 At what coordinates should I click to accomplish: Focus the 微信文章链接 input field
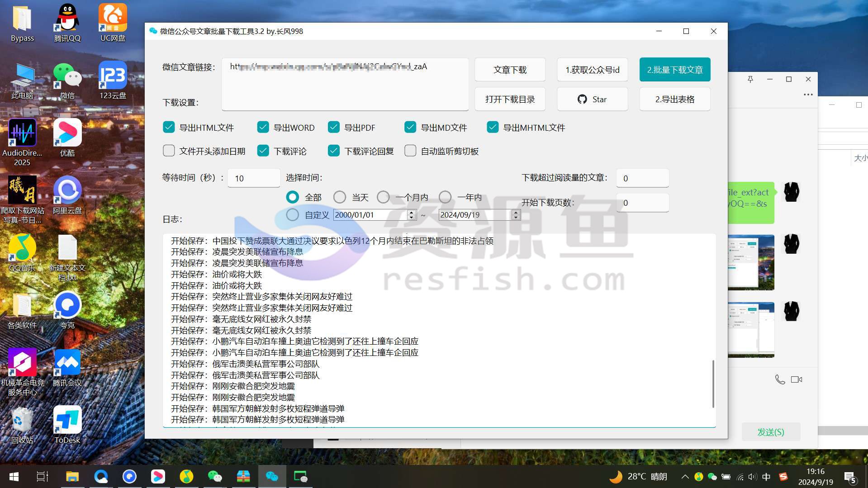(345, 84)
